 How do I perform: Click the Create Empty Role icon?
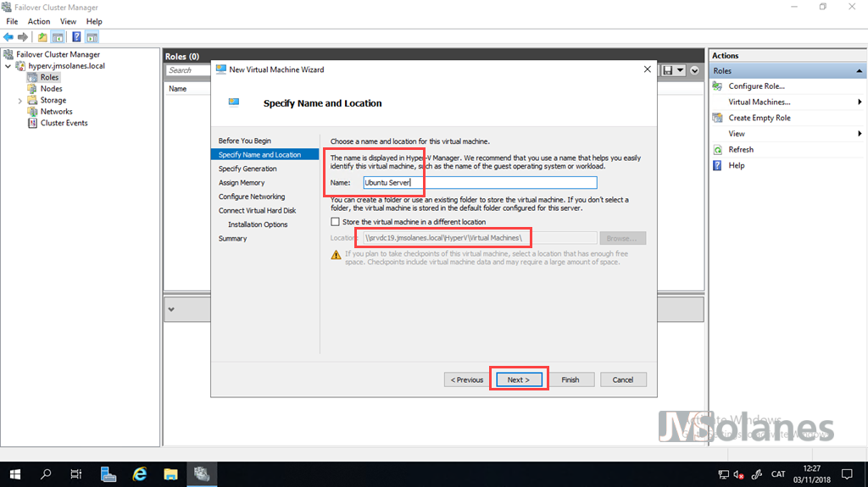[717, 118]
